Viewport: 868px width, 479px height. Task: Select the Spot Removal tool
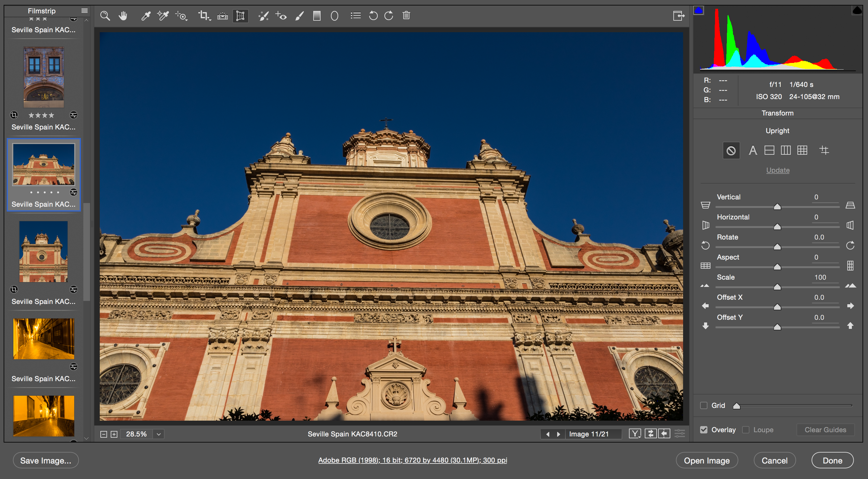[263, 16]
